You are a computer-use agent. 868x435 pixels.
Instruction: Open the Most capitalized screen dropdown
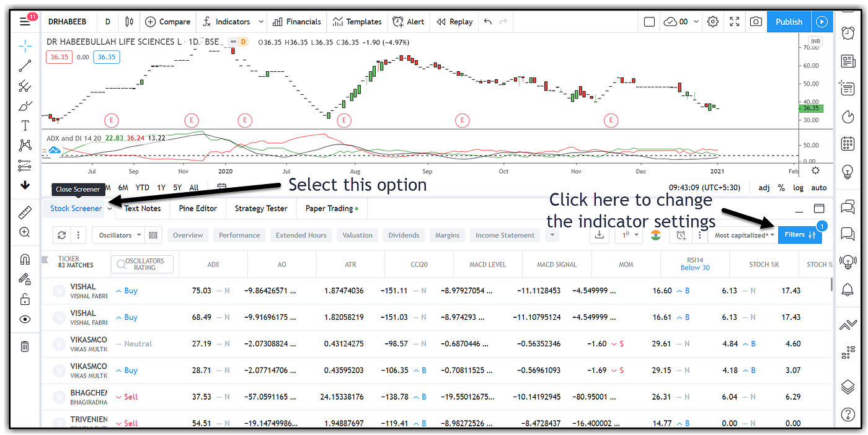(x=744, y=235)
